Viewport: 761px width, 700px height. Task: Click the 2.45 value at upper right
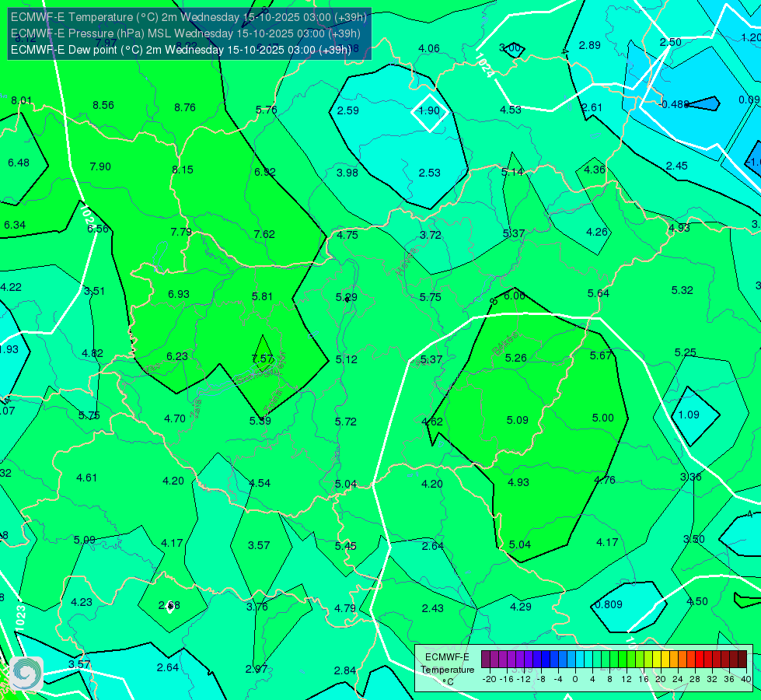click(x=676, y=166)
